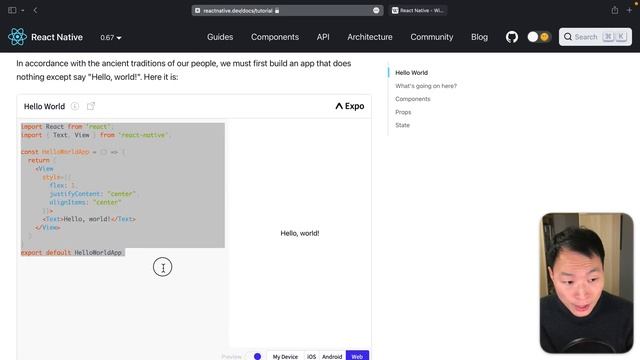640x360 pixels.
Task: Open the API nav item
Action: pos(323,37)
